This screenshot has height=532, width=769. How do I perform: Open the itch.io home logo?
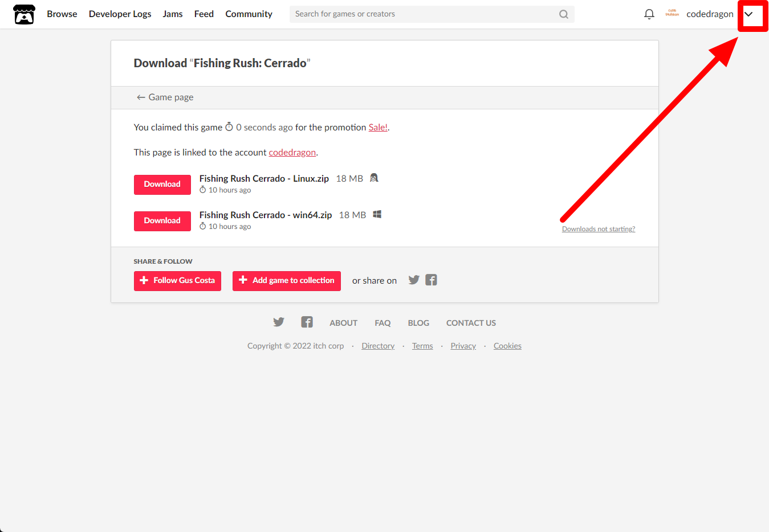click(24, 14)
